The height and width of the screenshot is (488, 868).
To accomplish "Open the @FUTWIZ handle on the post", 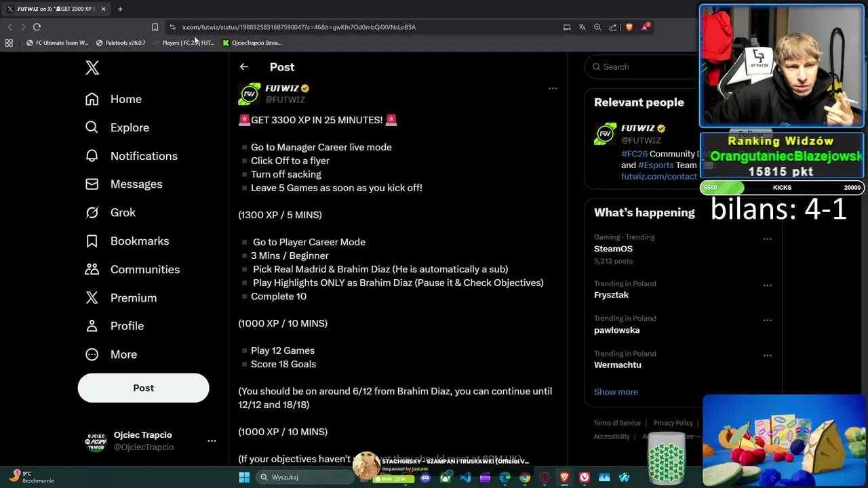I will pyautogui.click(x=285, y=100).
